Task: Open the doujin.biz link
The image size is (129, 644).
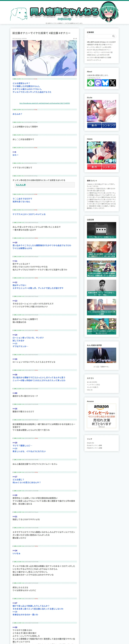Action: point(90,443)
